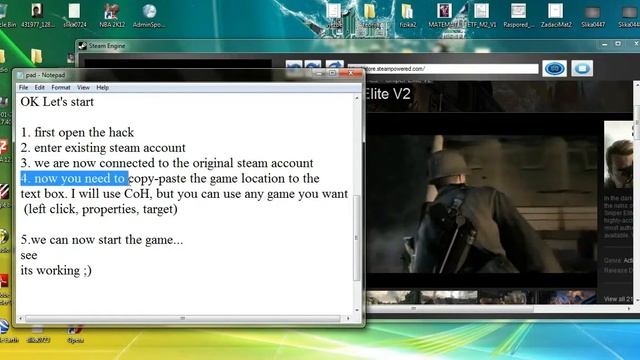The image size is (640, 360).
Task: Click the Notepad vertical scrollbar up arrow
Action: 356,98
